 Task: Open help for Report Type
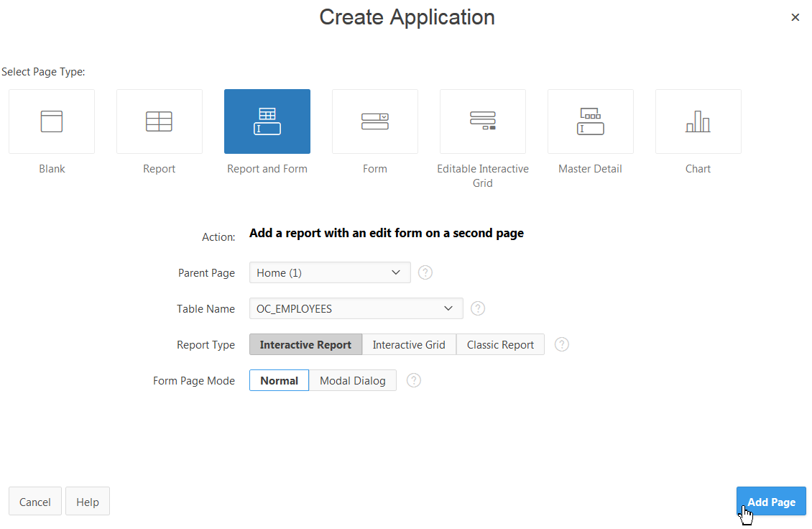pyautogui.click(x=561, y=344)
